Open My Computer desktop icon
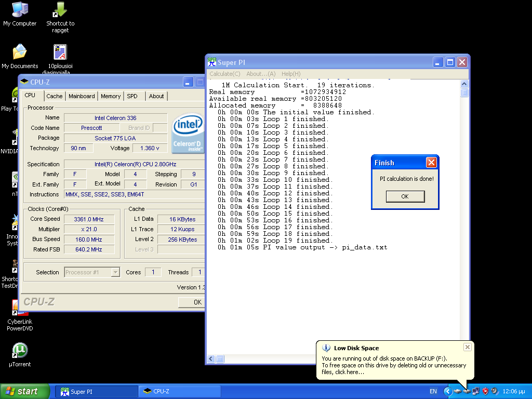Screen dimensions: 532x399 point(20,14)
